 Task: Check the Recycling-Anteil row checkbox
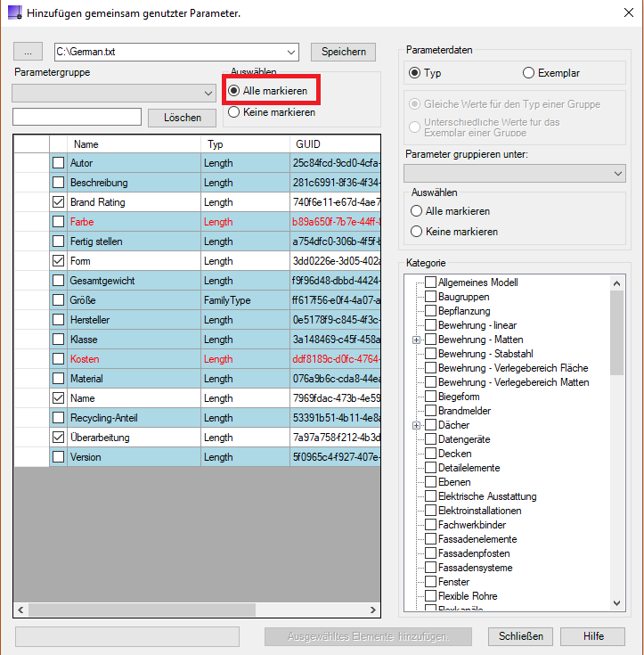pos(59,418)
